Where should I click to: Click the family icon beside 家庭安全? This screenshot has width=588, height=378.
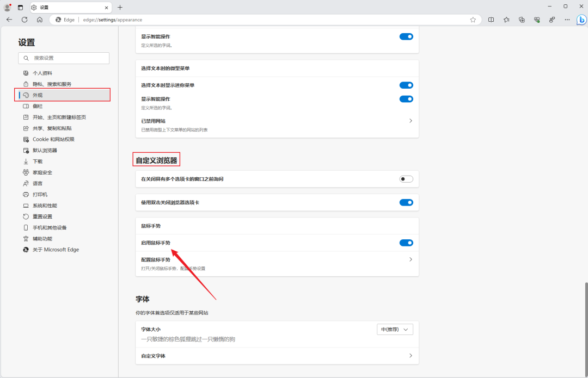click(26, 172)
